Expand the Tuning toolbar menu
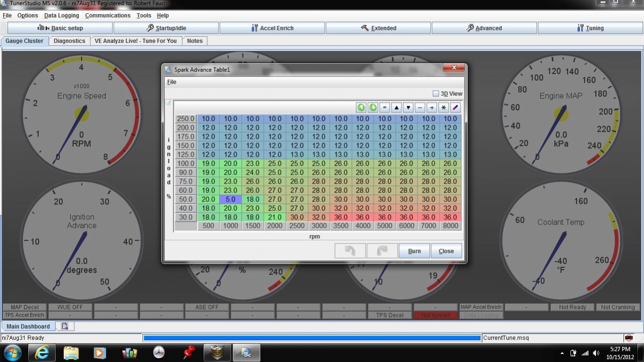This screenshot has height=362, width=644. (590, 28)
